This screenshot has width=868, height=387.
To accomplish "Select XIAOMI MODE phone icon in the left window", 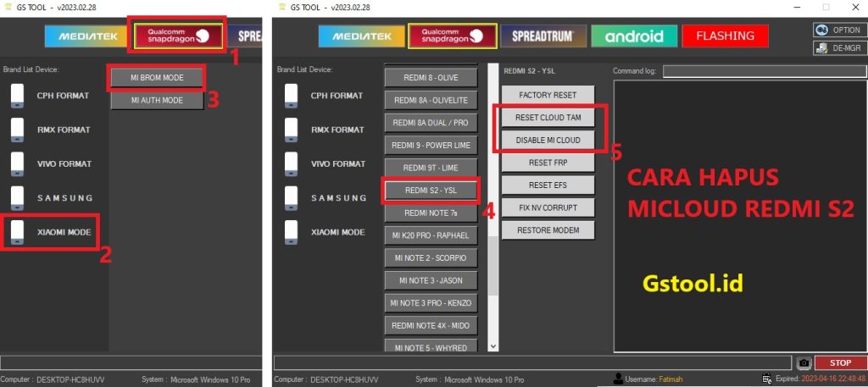I will pos(17,232).
